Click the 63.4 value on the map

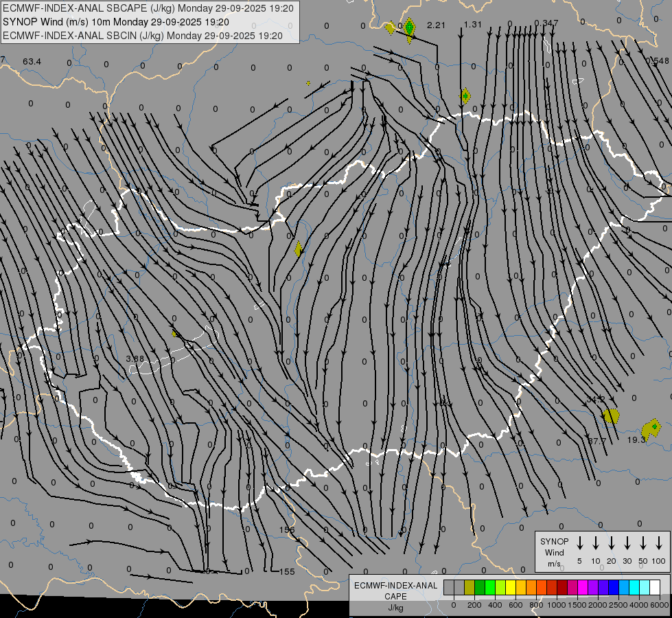click(32, 62)
